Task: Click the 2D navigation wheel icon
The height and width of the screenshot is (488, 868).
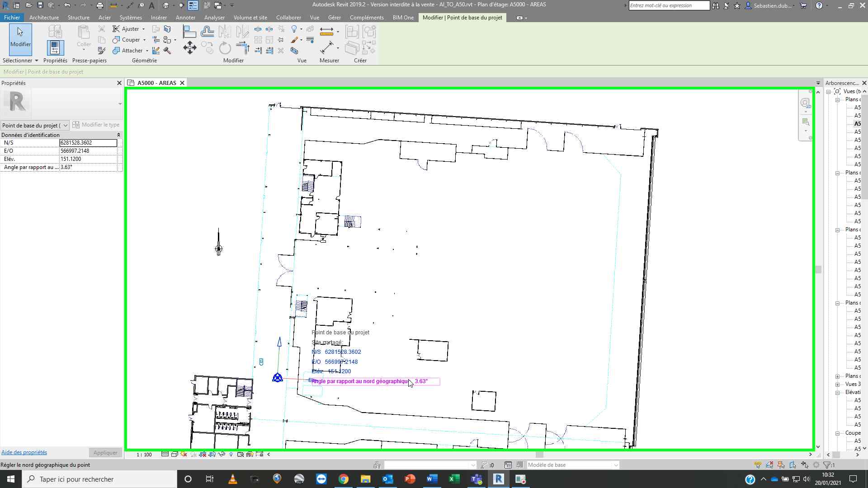Action: click(805, 103)
